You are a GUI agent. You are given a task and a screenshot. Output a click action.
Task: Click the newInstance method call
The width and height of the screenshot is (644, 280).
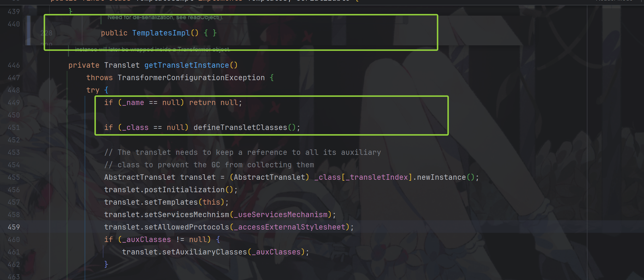tap(441, 177)
